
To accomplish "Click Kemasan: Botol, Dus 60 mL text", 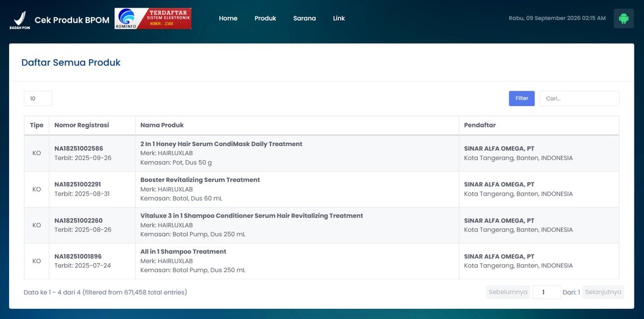I will pyautogui.click(x=181, y=199).
